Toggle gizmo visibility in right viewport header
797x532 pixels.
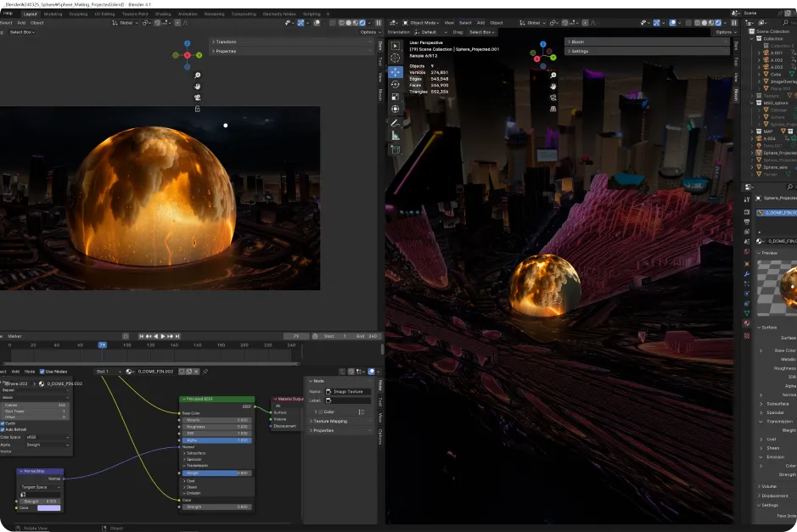click(x=656, y=23)
